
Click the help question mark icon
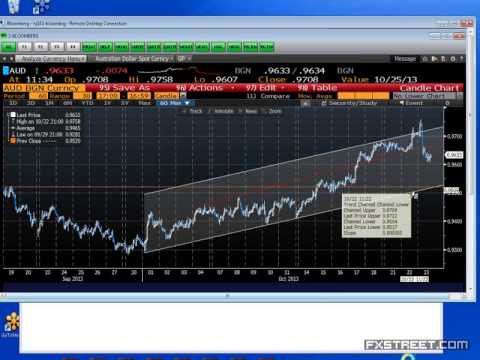(462, 59)
